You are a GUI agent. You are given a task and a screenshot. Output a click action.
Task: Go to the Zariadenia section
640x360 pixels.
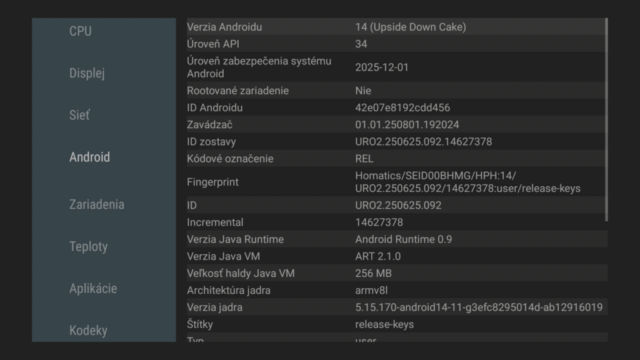pyautogui.click(x=97, y=204)
